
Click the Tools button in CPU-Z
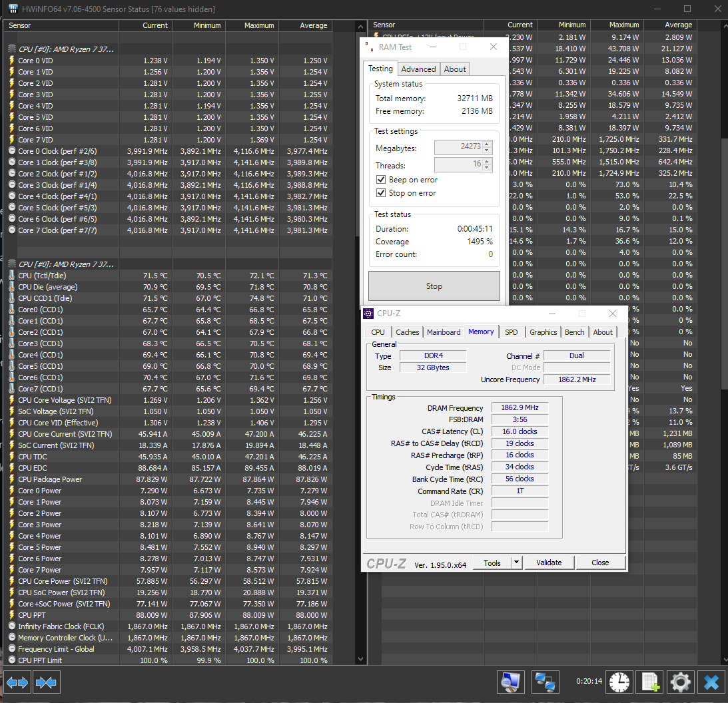(x=492, y=563)
